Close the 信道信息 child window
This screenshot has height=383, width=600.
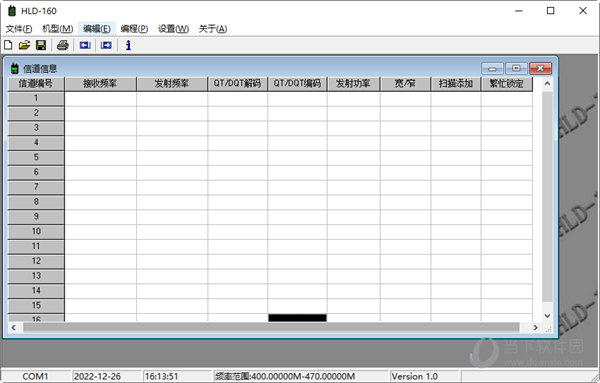point(540,68)
